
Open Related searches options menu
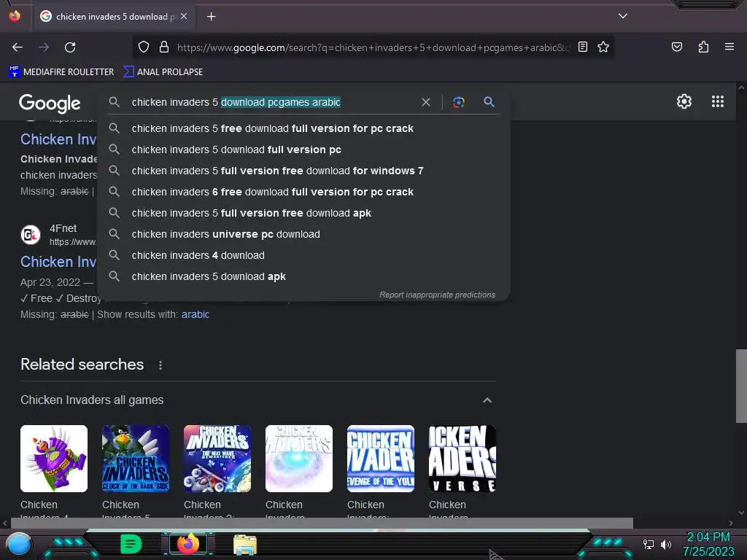[x=160, y=365]
